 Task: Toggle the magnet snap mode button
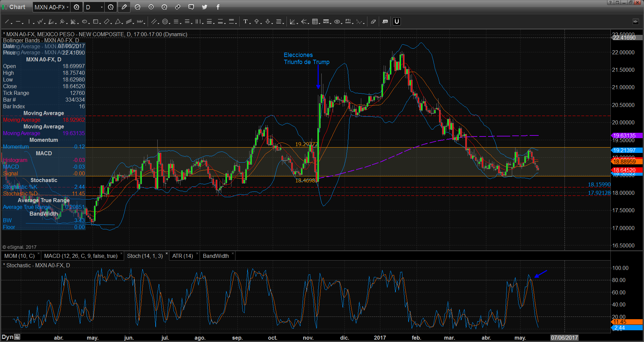click(397, 22)
